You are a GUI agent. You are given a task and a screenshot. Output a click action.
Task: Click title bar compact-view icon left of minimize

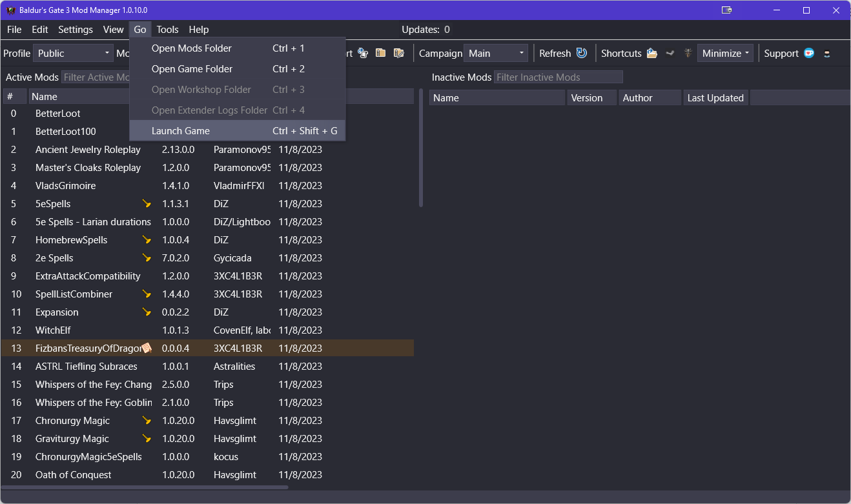point(727,10)
